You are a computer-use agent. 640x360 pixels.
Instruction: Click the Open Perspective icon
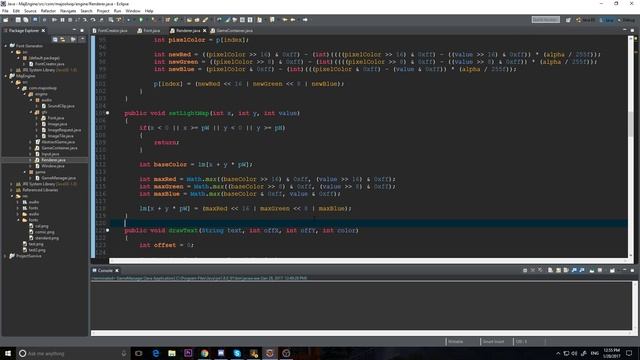pos(568,20)
